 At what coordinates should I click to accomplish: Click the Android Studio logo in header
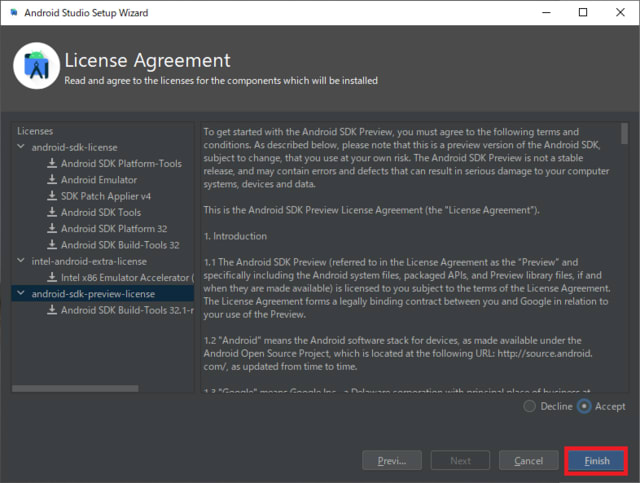point(36,67)
